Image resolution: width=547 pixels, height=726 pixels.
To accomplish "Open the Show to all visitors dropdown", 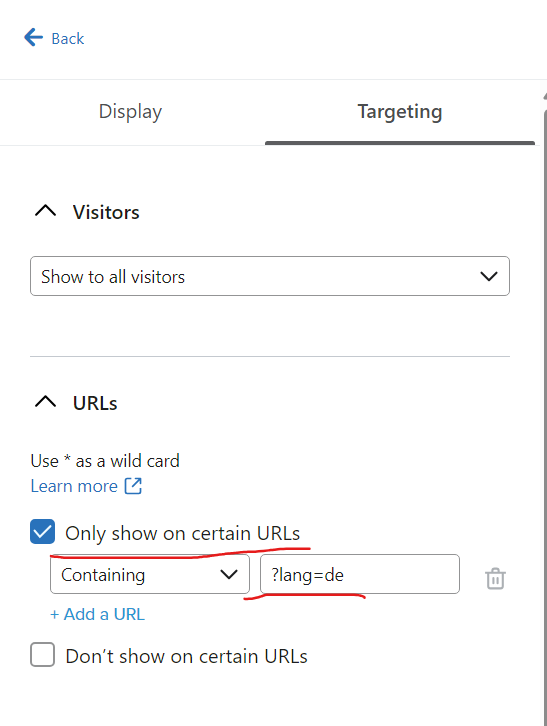I will click(x=270, y=276).
